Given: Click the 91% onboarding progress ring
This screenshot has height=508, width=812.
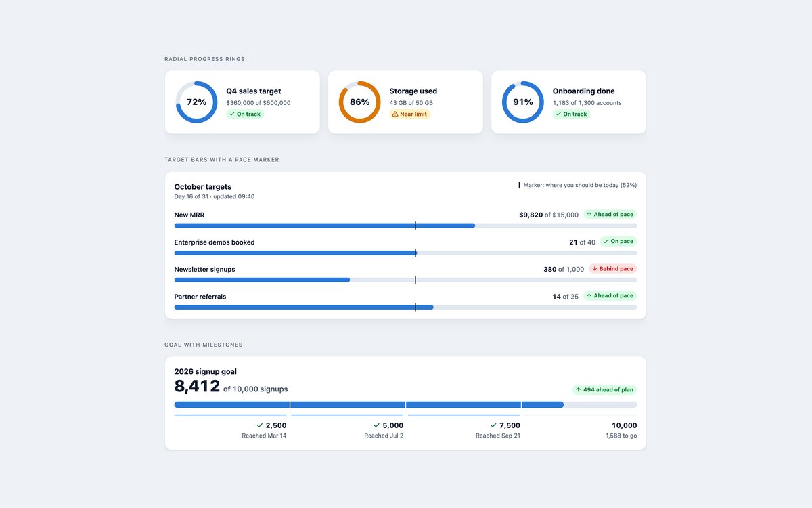Looking at the screenshot, I should (522, 102).
